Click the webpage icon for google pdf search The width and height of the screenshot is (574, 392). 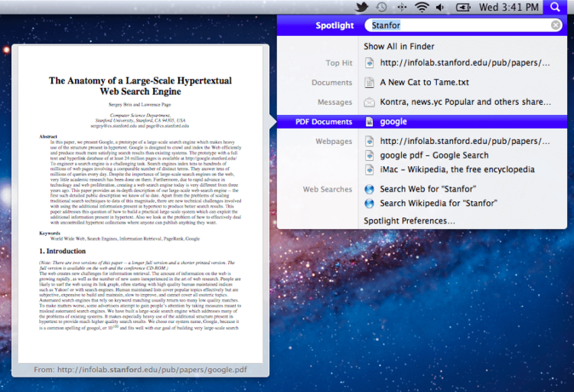[370, 155]
